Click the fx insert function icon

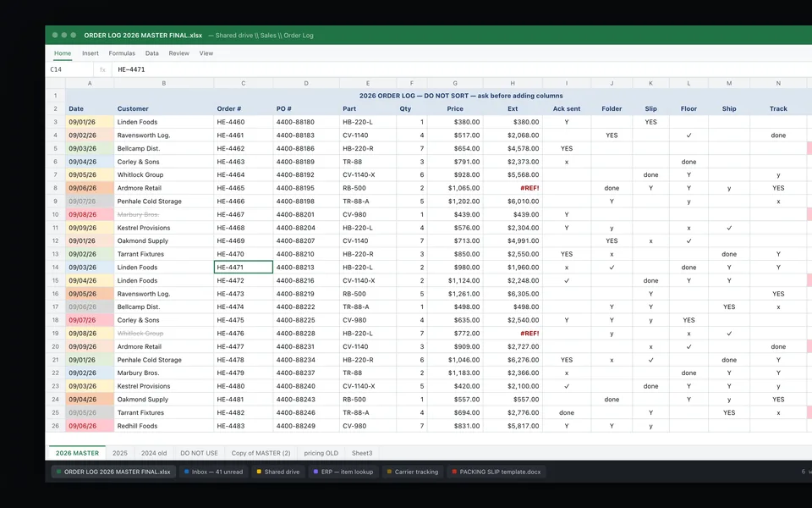pos(102,69)
